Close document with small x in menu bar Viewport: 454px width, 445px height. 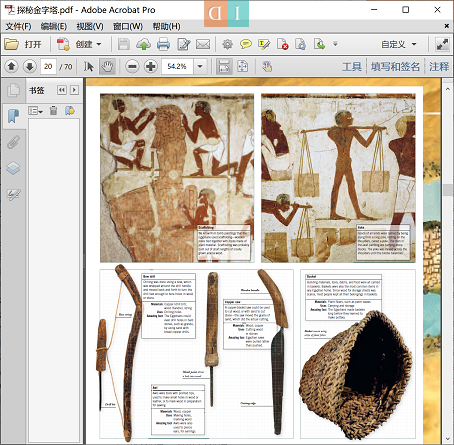[x=447, y=26]
